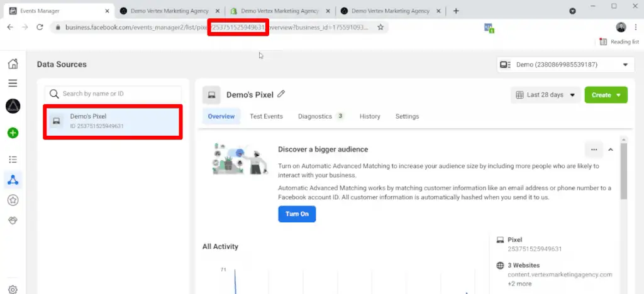Click the 3 Websites label
The height and width of the screenshot is (294, 644).
click(524, 265)
